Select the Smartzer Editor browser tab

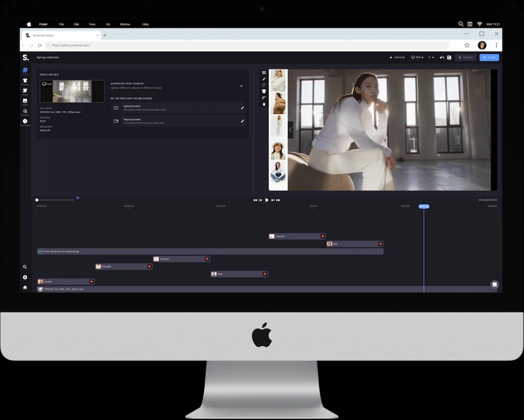pyautogui.click(x=61, y=35)
